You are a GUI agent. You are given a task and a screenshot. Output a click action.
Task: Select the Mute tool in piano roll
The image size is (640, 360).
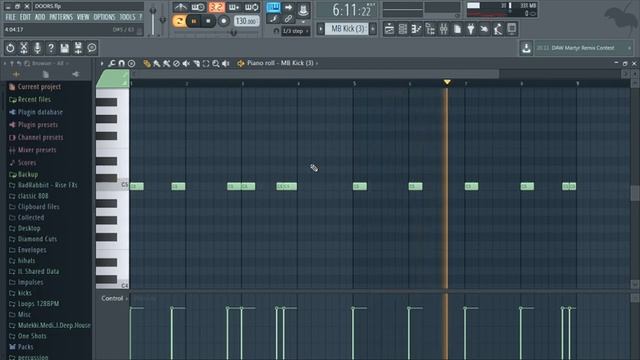pos(186,63)
